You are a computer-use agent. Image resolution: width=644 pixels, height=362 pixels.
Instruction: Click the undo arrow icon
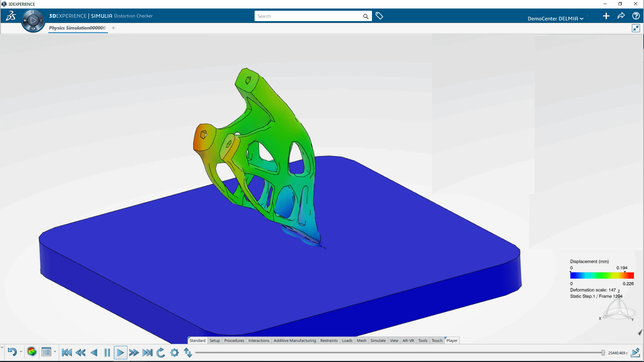pos(12,352)
